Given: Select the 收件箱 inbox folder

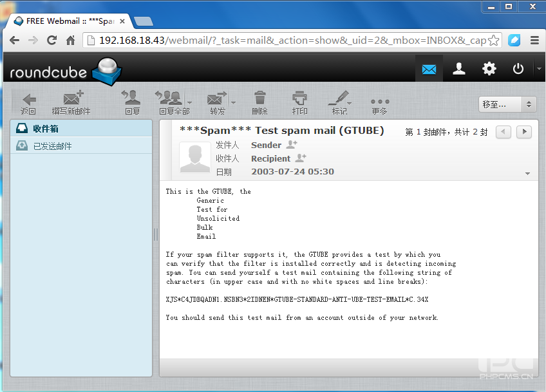Looking at the screenshot, I should [81, 129].
